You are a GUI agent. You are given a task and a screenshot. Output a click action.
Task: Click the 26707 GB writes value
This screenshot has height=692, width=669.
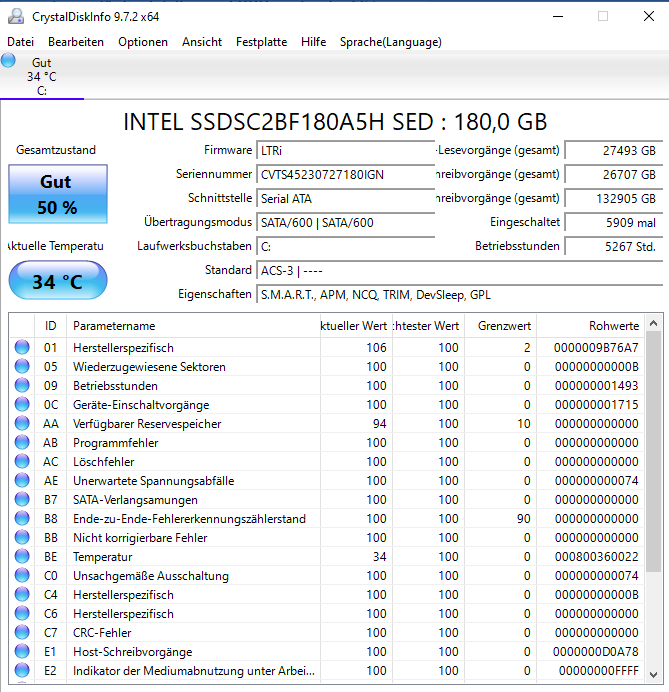[x=614, y=174]
